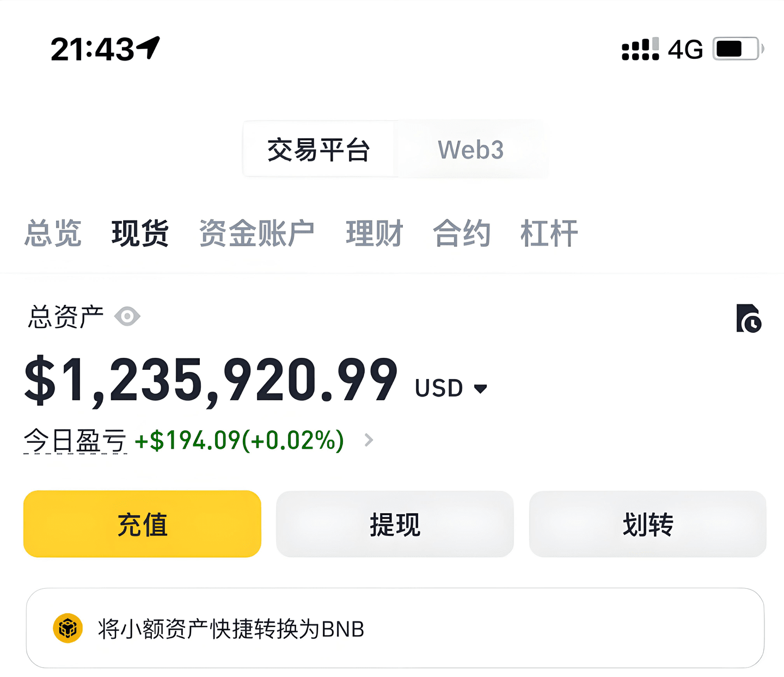Tap the yellow 充值 button
784x677 pixels.
[143, 524]
